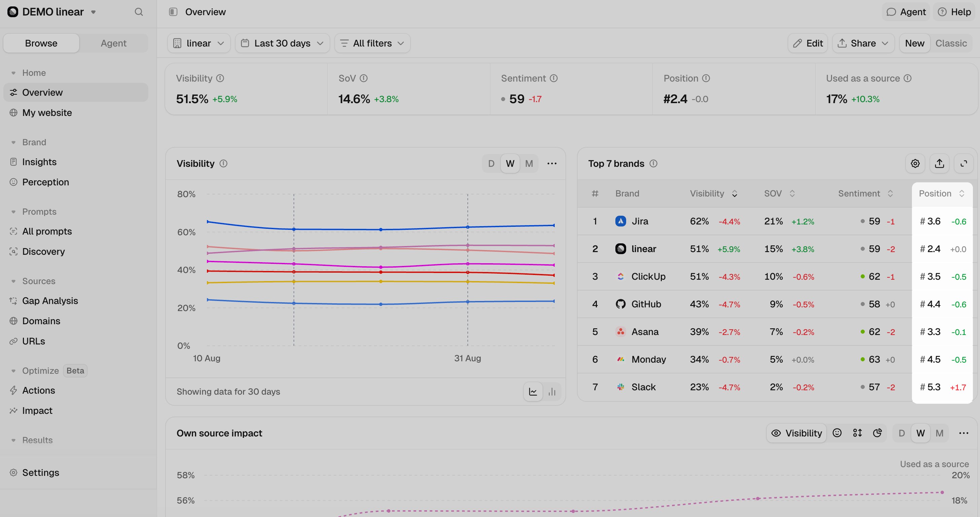Image resolution: width=980 pixels, height=517 pixels.
Task: Set Own source impact to daily
Action: point(901,433)
